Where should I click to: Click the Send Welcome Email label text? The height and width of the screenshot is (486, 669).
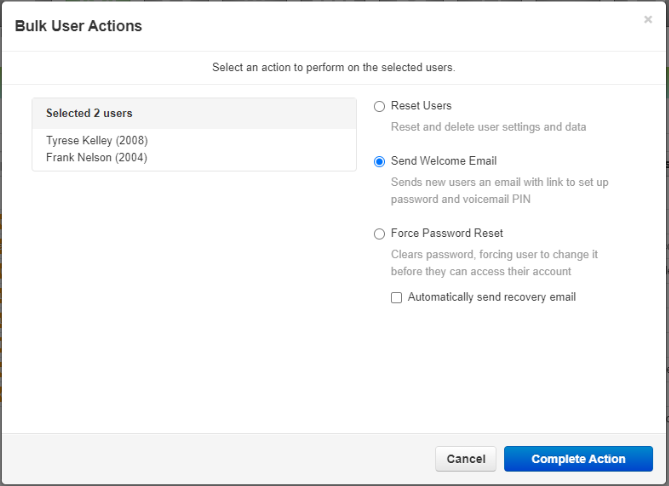pos(444,161)
